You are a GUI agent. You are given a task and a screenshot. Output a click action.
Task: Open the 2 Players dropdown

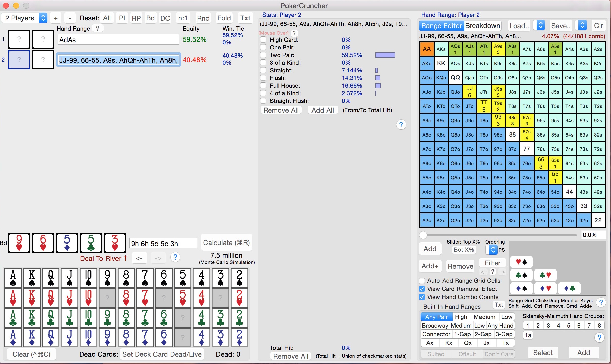point(24,18)
